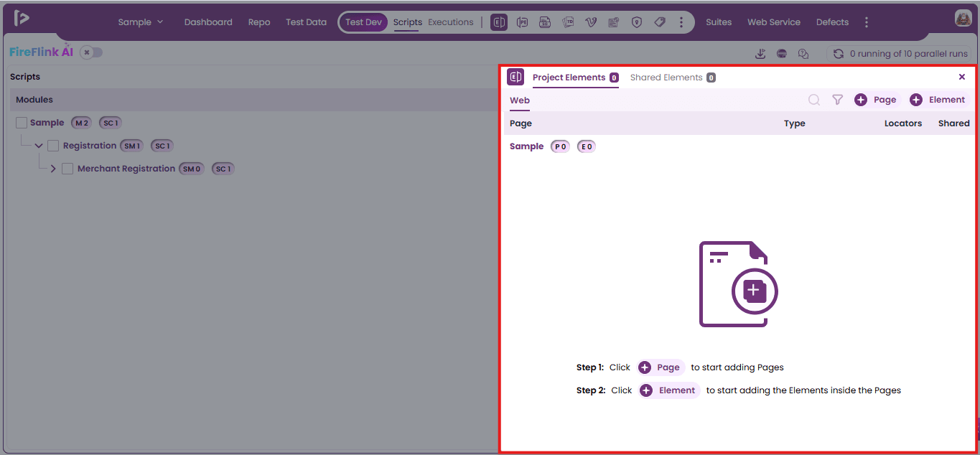Open the Templates icon in the toolbar
Image resolution: width=980 pixels, height=455 pixels.
[x=613, y=22]
